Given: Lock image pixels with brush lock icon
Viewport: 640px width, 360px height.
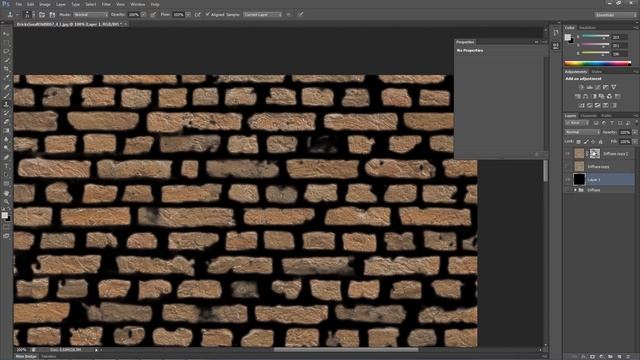Looking at the screenshot, I should [x=586, y=142].
